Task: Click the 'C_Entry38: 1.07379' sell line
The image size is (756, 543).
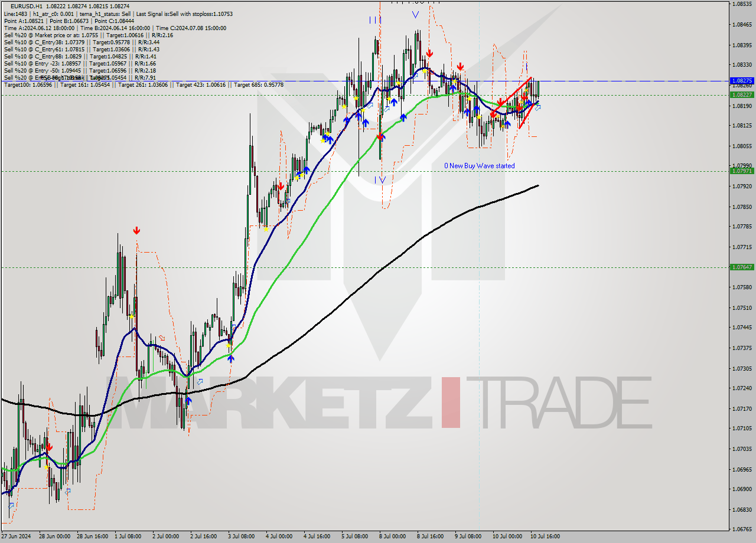Action: (82, 42)
